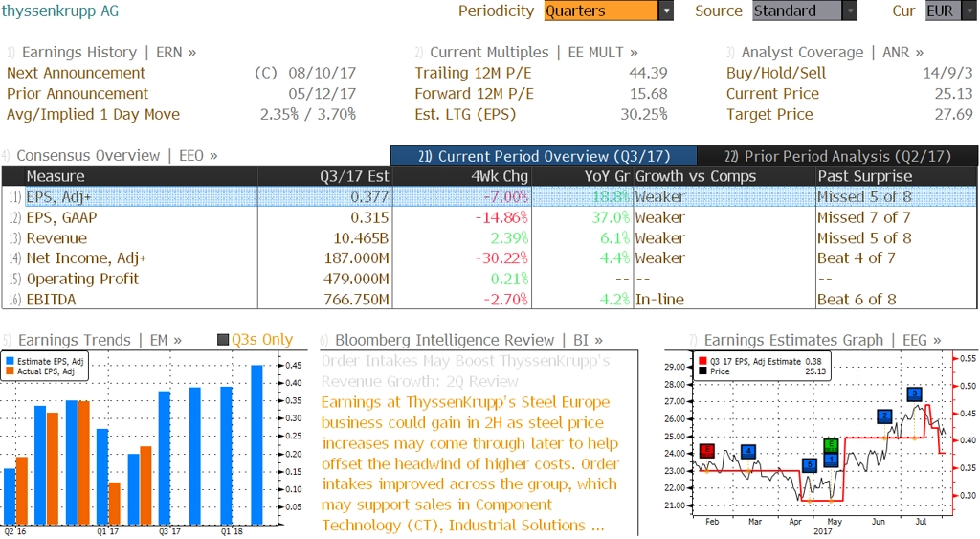Select blue marker 2 near June
Viewport: 980px width, 539px height.
point(884,416)
